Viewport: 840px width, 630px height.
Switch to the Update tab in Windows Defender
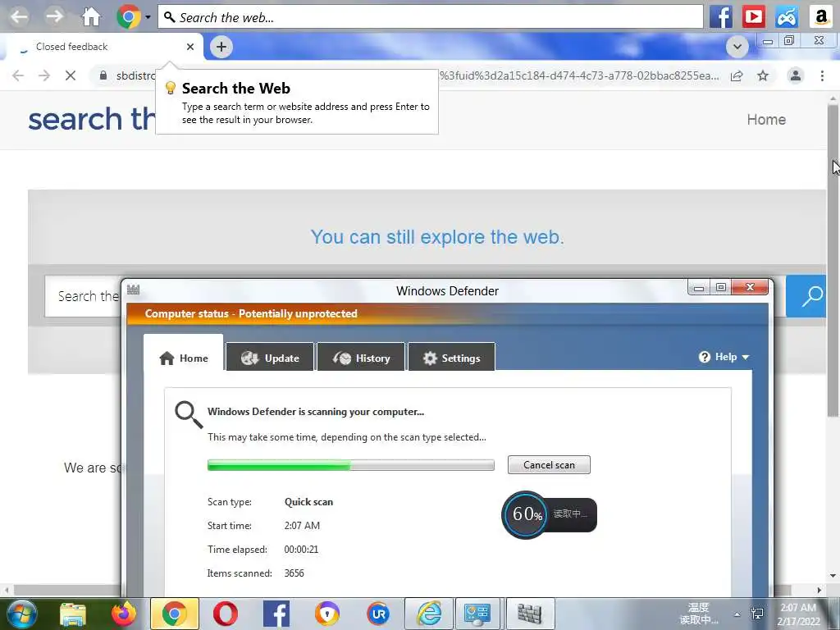click(x=270, y=358)
